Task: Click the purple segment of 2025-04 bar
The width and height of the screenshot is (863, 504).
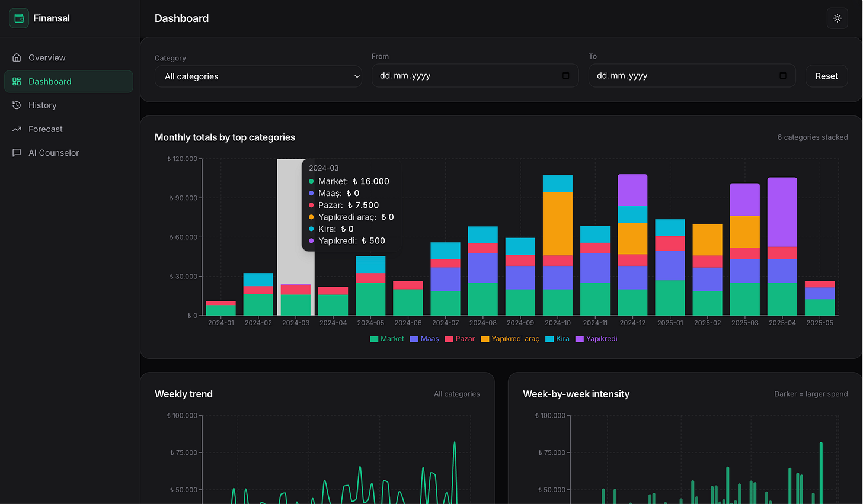Action: 782,212
